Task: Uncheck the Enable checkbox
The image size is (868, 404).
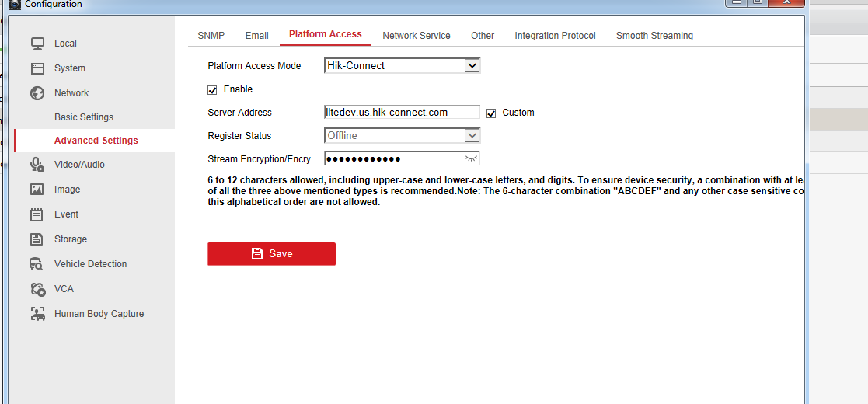Action: [212, 89]
